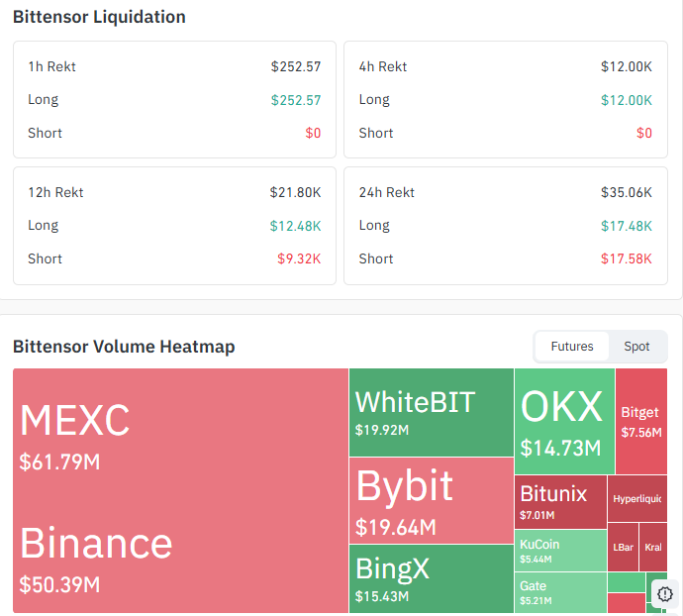683x616 pixels.
Task: Click the 4h Rekt total $12.00K
Action: pyautogui.click(x=627, y=66)
